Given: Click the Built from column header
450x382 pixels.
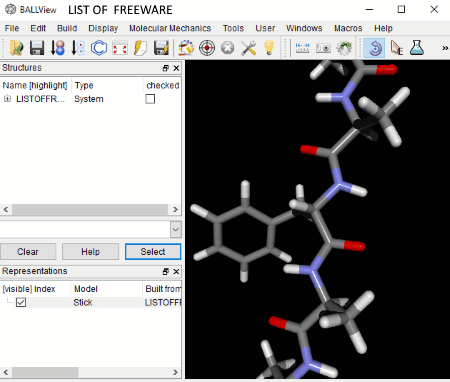Looking at the screenshot, I should (163, 289).
